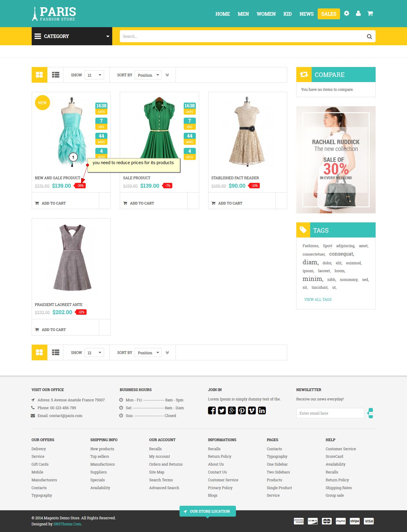Screen dimensions: 407x532
Task: Click the View All Tags link
Action: 318,300
